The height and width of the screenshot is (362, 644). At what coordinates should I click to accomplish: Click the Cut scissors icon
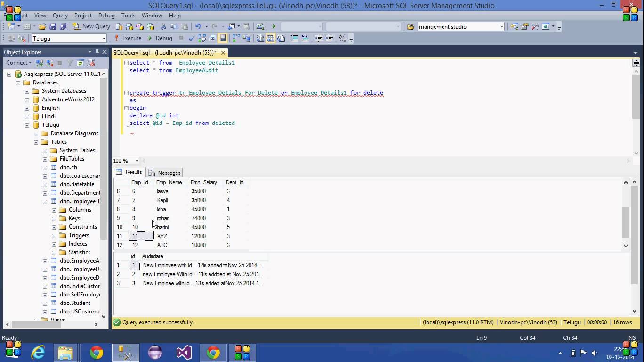point(163,26)
